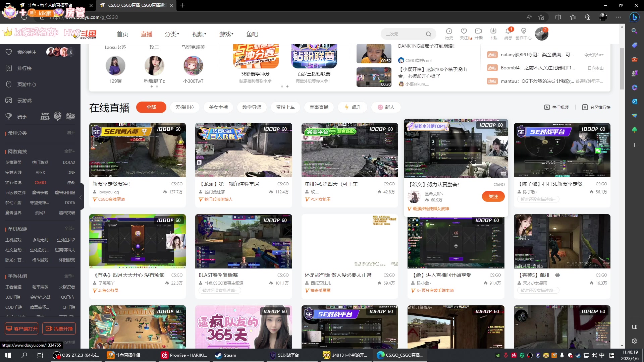This screenshot has height=362, width=644.
Task: Click 客户端打开 button
Action: 21,329
